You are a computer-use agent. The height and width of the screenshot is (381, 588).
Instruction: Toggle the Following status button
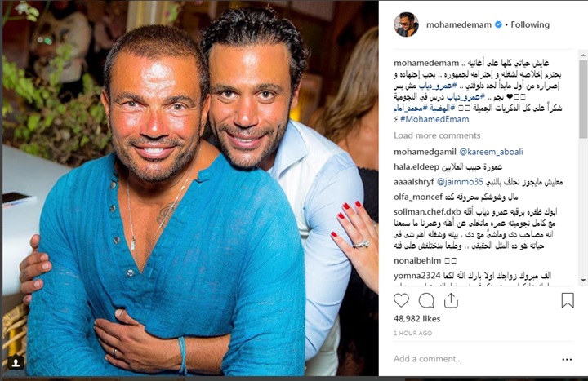(530, 24)
